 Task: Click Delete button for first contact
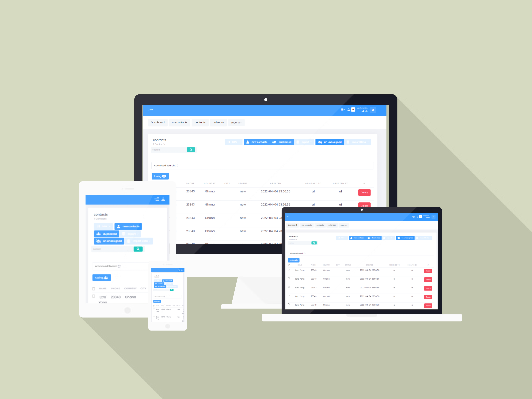(364, 192)
